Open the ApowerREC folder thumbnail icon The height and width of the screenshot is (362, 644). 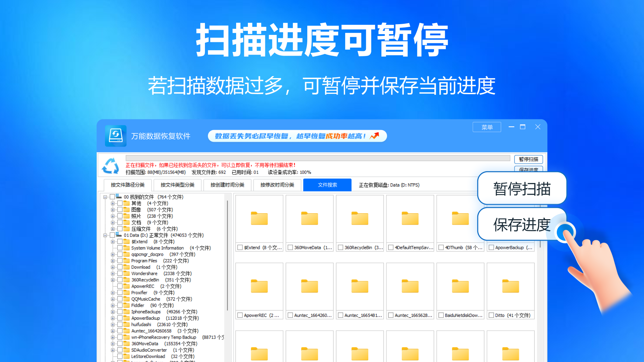pos(259,286)
